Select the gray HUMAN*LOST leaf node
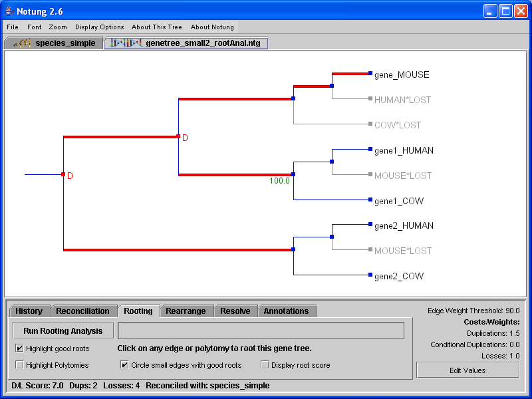 click(370, 99)
